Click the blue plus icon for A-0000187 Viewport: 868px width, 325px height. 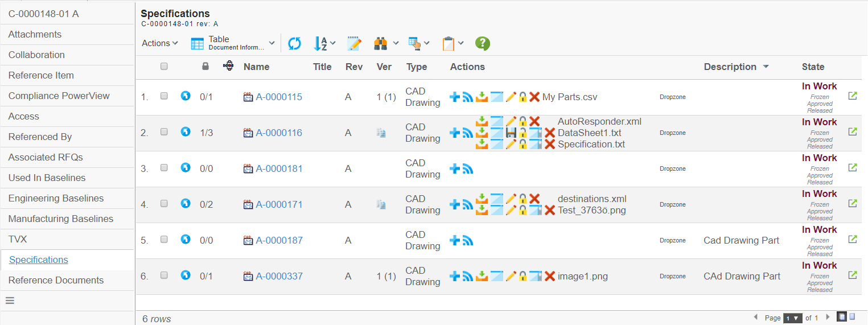455,241
